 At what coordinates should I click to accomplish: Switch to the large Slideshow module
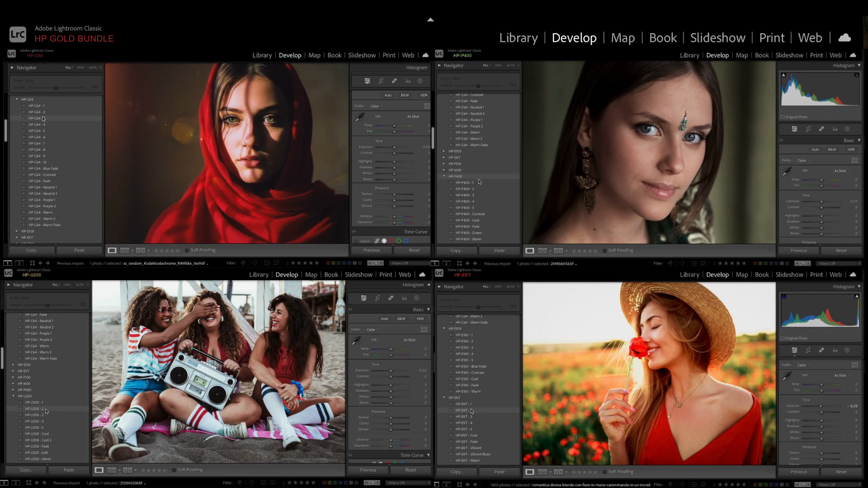click(717, 38)
